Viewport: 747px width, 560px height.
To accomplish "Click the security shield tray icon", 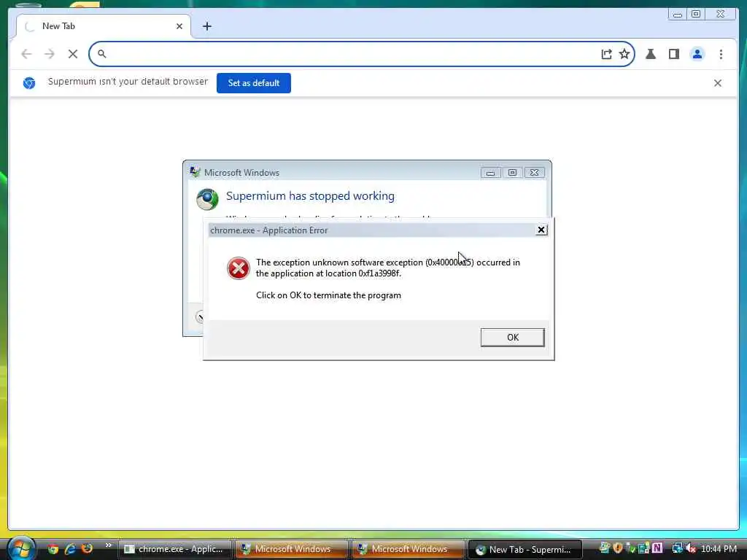I will [x=618, y=548].
